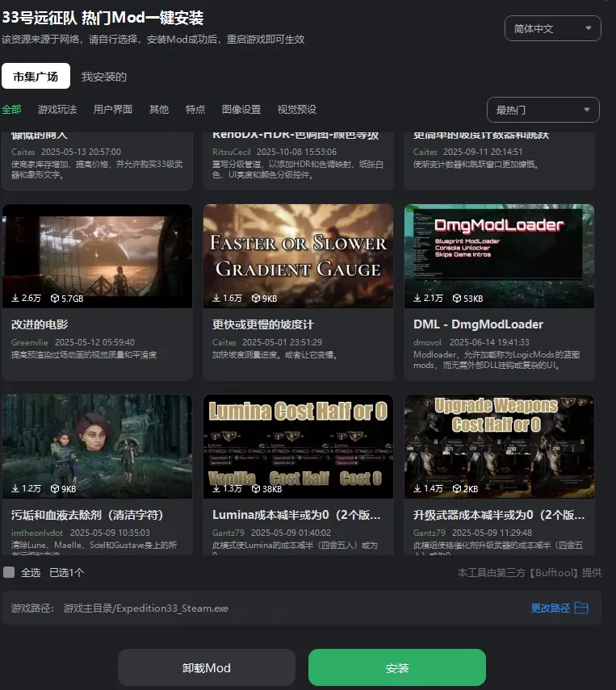Click the download icon next to 1.3万
Image resolution: width=616 pixels, height=690 pixels.
[x=216, y=488]
